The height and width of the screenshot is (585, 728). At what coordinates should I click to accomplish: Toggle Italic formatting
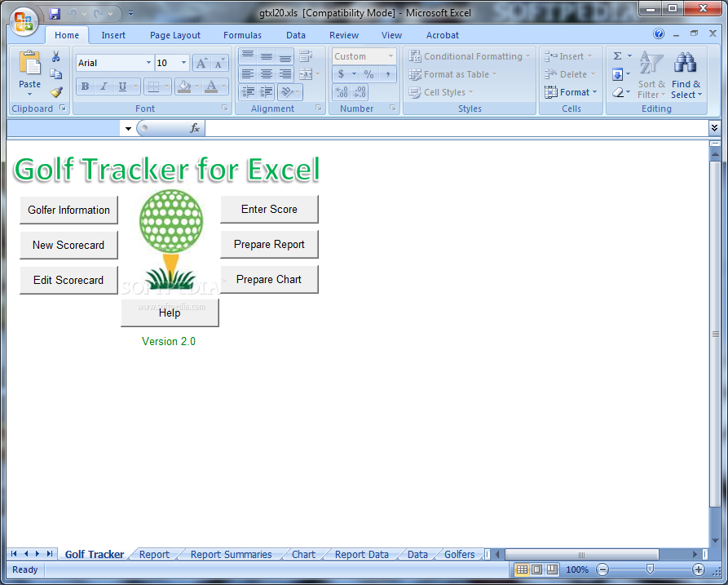tap(104, 86)
